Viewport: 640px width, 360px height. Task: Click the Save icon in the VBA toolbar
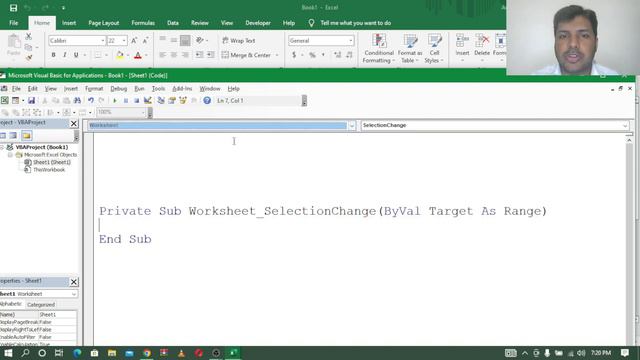pos(31,100)
